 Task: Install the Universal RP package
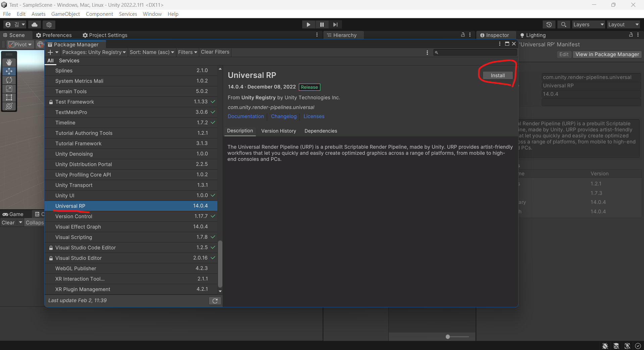click(x=498, y=76)
